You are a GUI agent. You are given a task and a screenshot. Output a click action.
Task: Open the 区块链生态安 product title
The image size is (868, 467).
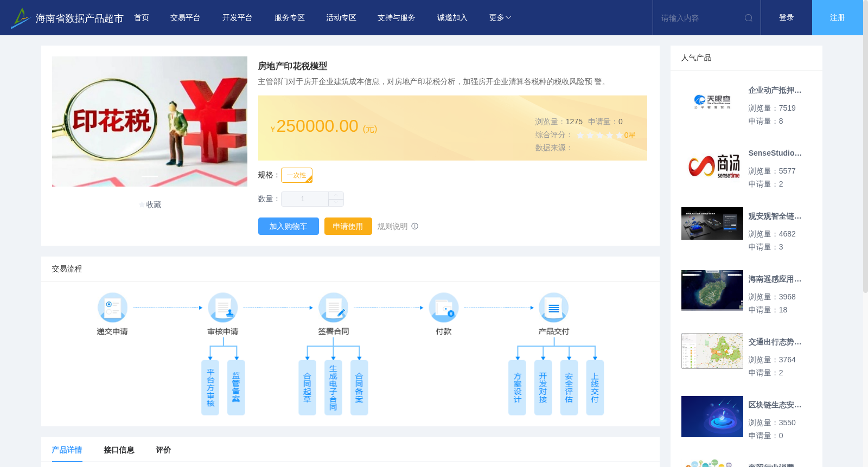click(775, 405)
